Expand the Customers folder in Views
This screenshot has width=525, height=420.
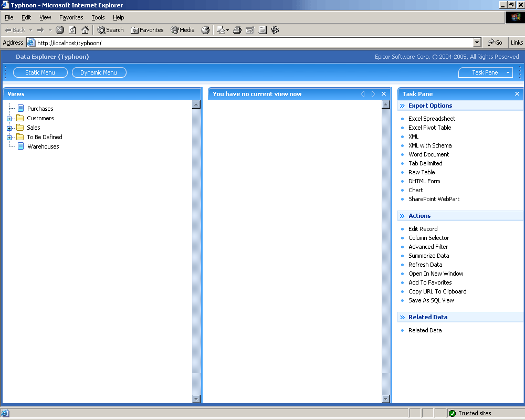(9, 119)
